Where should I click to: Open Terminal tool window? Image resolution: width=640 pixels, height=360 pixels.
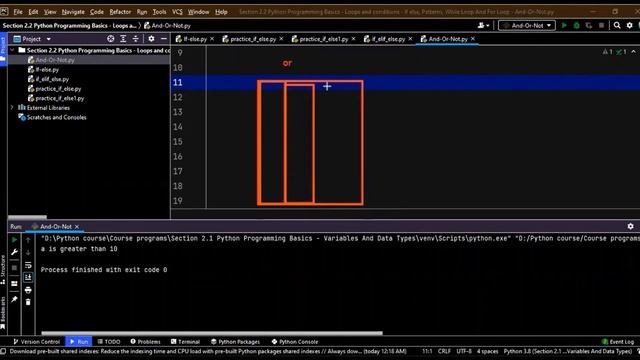[x=185, y=342]
